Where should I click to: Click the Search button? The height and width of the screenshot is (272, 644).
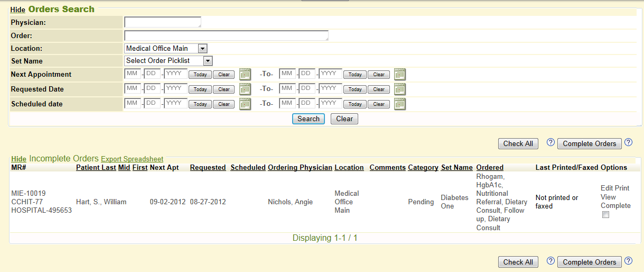point(309,119)
